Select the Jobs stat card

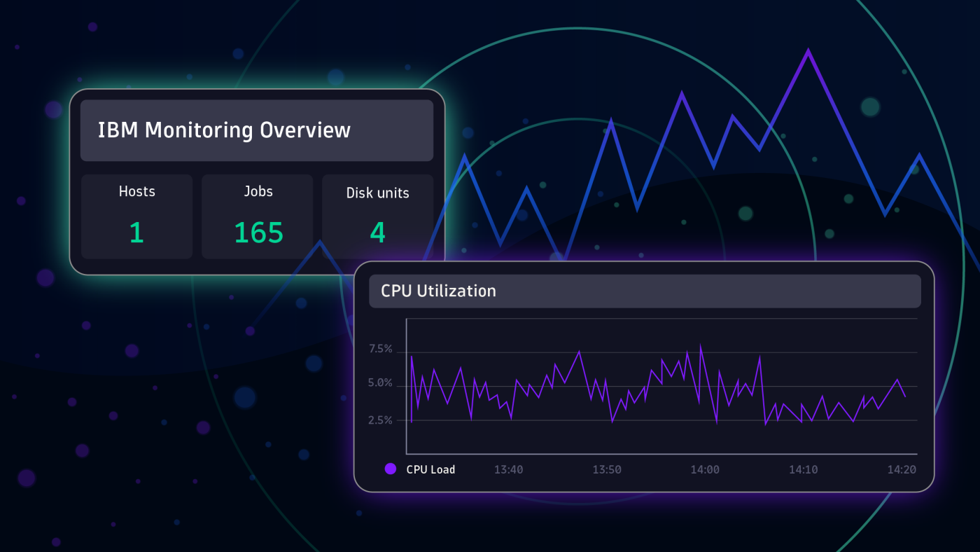(x=257, y=216)
